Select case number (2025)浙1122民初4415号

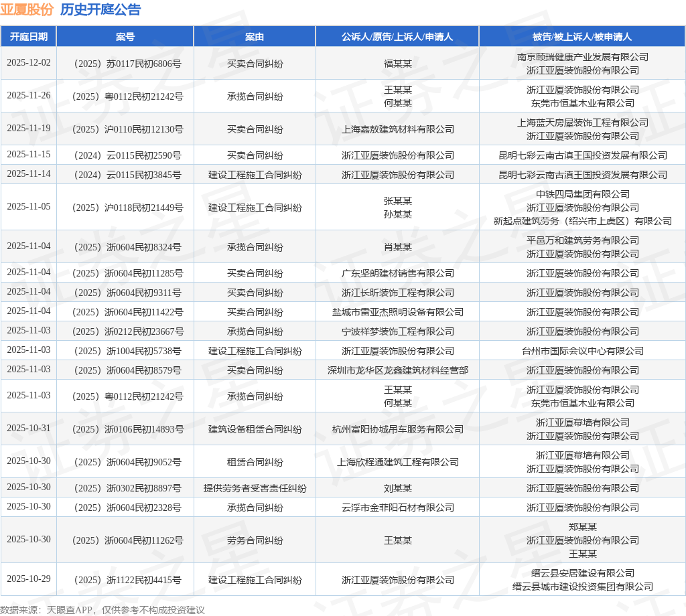tap(125, 580)
